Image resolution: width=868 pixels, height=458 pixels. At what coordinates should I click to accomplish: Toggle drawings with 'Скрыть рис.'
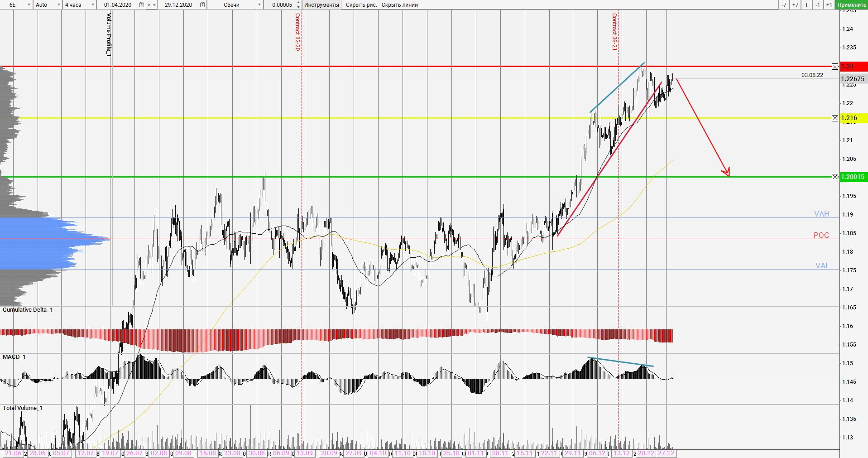pos(361,5)
